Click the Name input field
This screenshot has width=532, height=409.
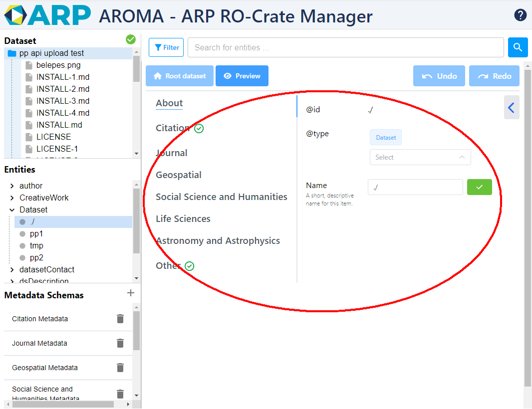[415, 187]
